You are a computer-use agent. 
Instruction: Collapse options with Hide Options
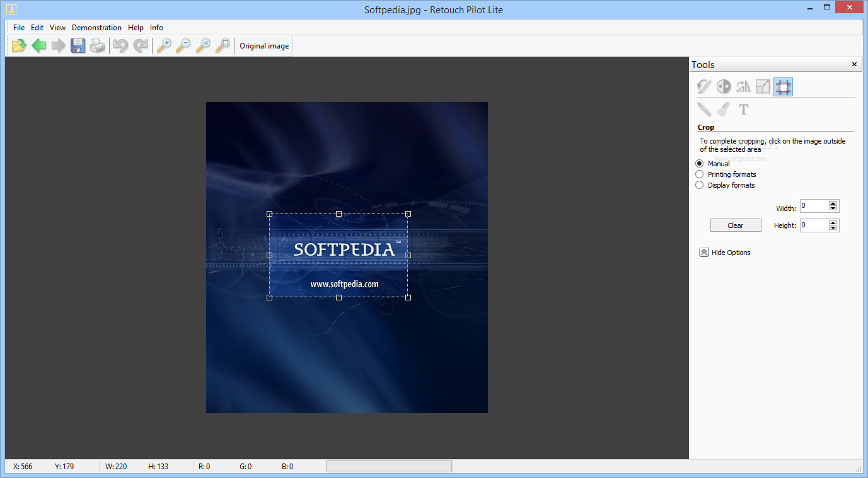(x=725, y=253)
